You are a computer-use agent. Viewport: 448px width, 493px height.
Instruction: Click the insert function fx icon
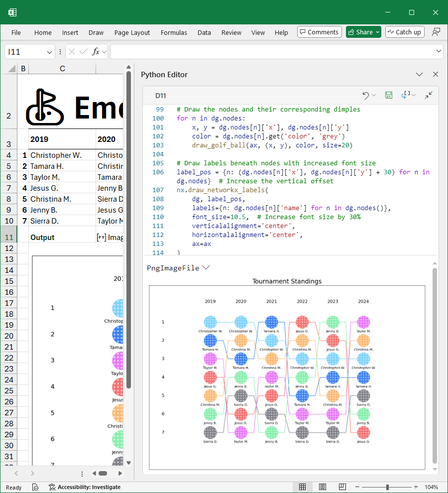point(96,52)
